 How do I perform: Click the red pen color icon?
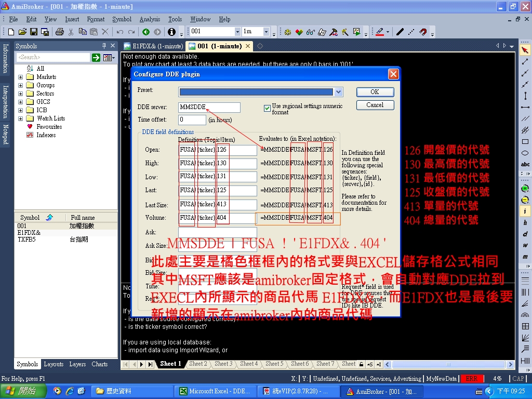[x=380, y=32]
